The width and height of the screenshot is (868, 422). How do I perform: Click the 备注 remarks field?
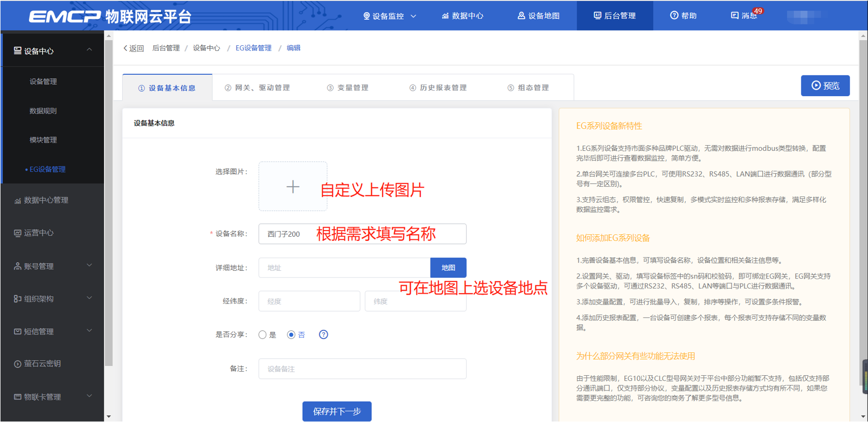(x=362, y=369)
